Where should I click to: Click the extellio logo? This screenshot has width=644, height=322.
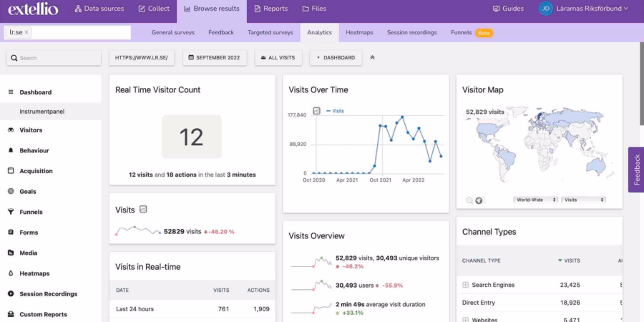[32, 9]
